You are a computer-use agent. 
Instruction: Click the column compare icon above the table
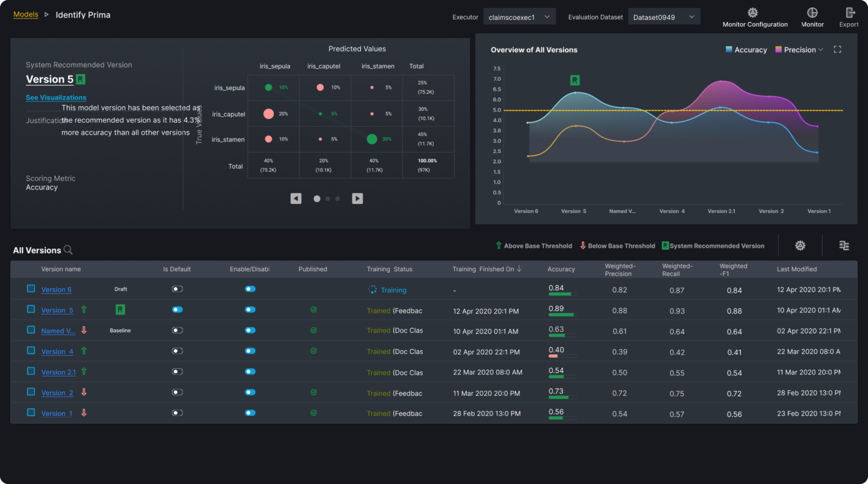844,246
